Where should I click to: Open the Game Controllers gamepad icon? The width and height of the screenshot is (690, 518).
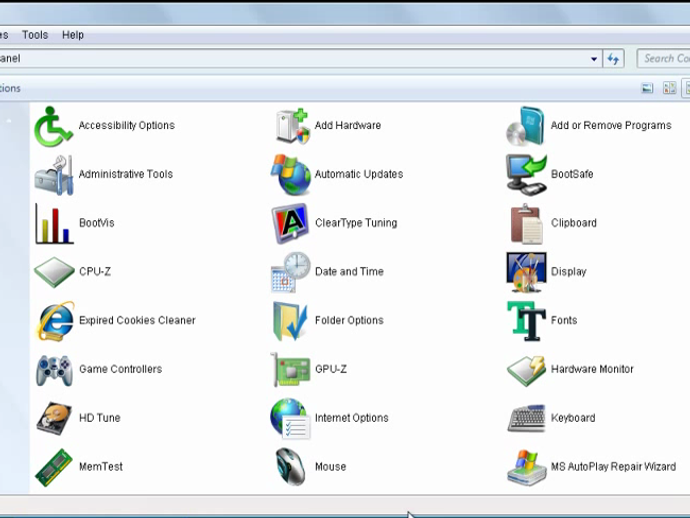tap(54, 370)
